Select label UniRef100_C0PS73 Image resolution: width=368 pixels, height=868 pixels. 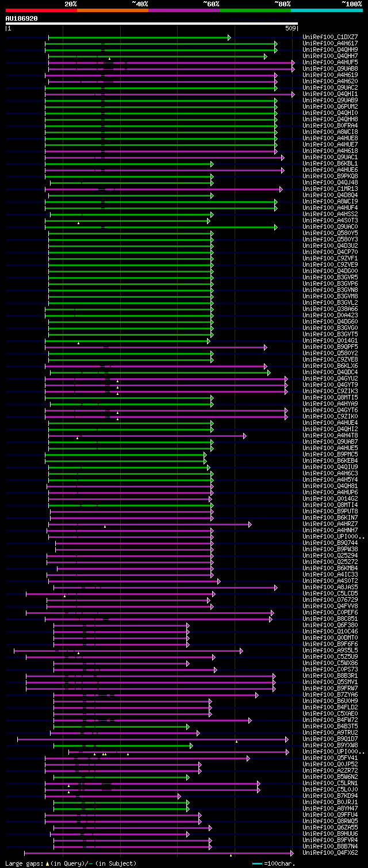coord(330,670)
